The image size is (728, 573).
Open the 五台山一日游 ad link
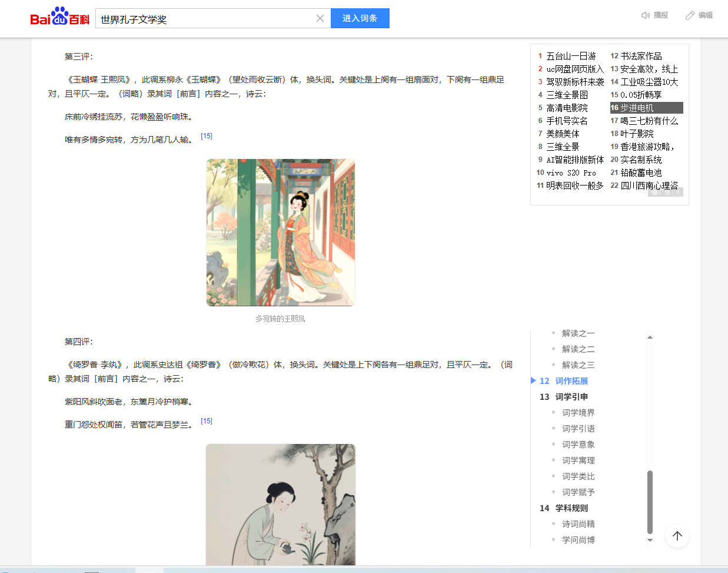click(571, 56)
